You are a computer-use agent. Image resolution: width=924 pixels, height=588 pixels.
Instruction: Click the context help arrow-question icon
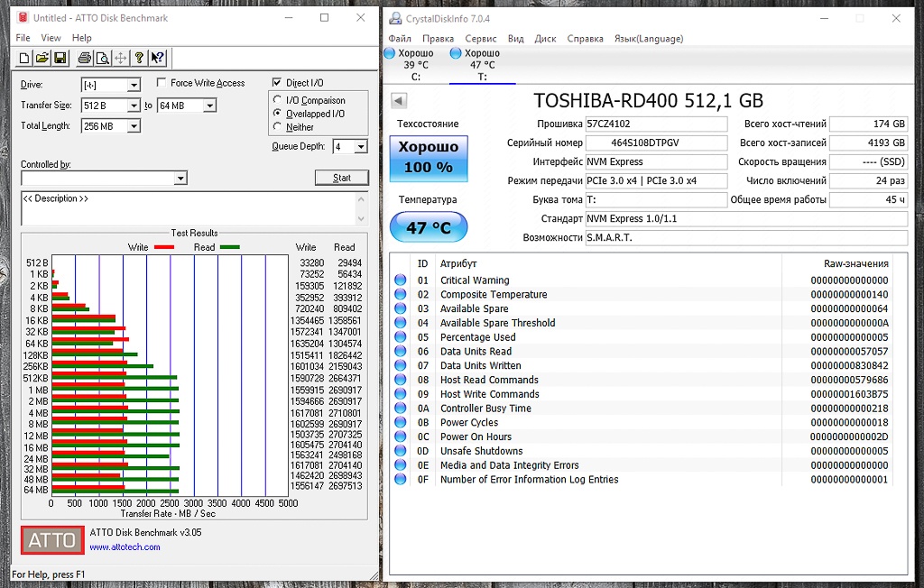[157, 58]
